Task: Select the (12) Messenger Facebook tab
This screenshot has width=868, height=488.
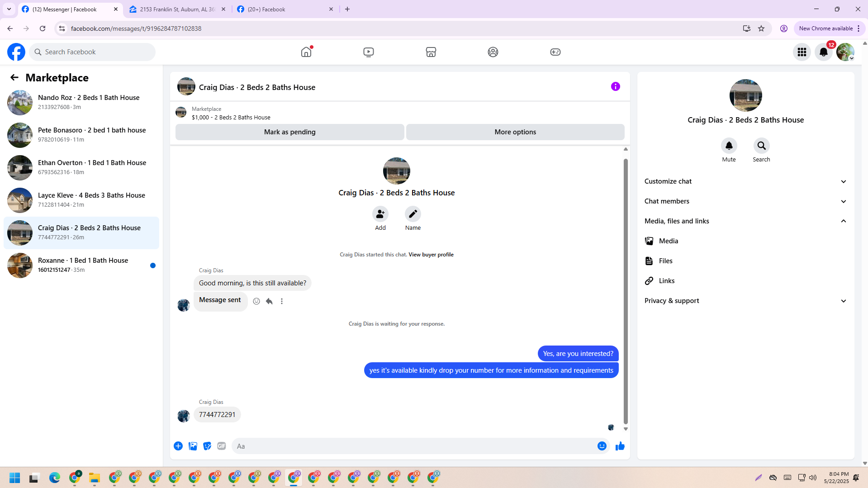Action: coord(70,9)
